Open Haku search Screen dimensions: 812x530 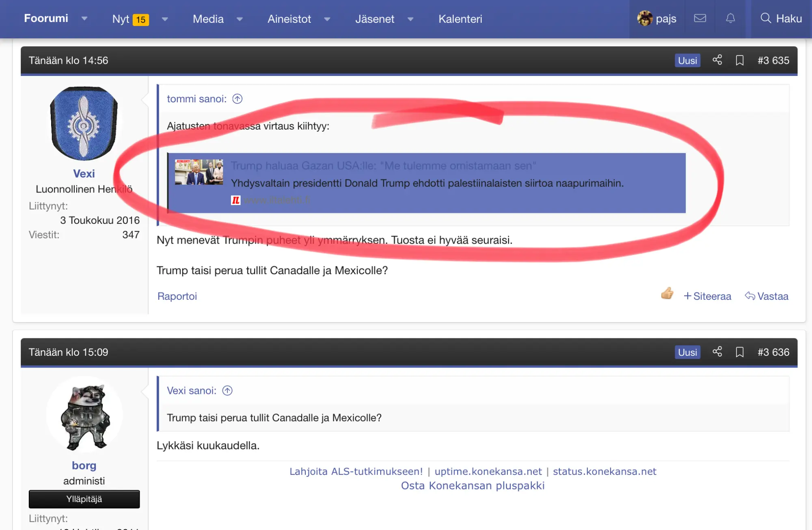781,18
